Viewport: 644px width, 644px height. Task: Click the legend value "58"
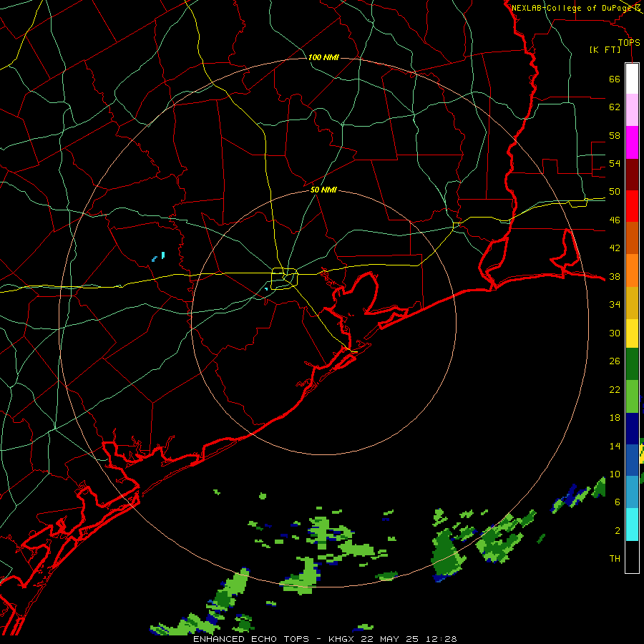click(x=615, y=135)
